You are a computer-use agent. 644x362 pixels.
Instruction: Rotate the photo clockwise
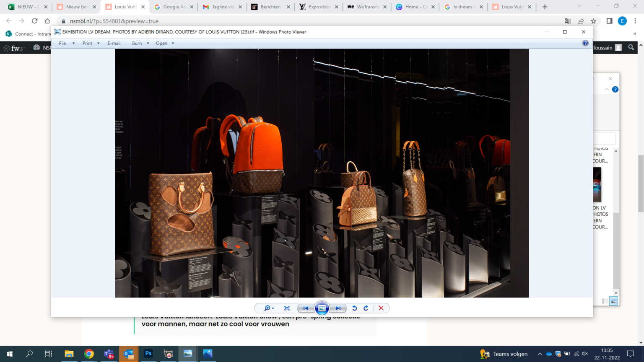(366, 308)
